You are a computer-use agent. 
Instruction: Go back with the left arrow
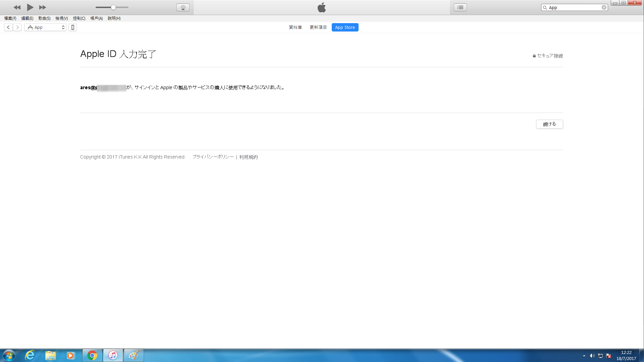pos(8,27)
